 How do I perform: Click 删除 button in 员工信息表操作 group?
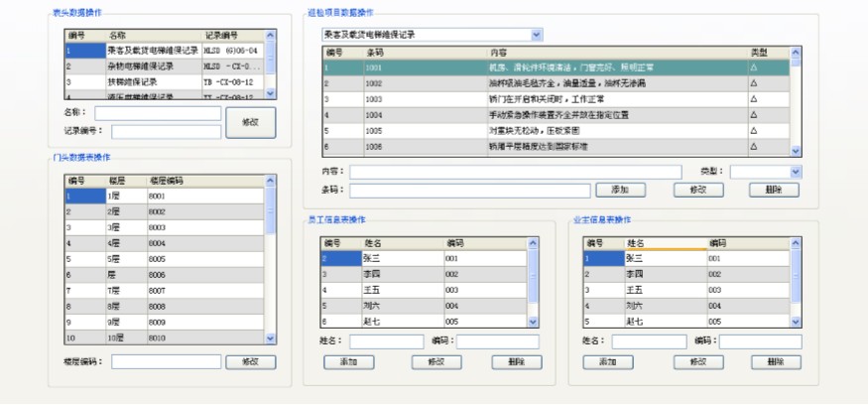click(517, 362)
